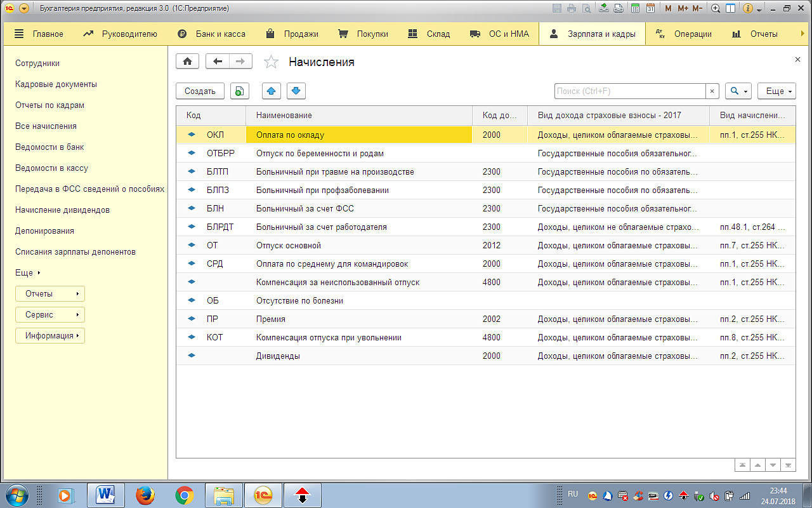
Task: Sort by the Наименование column header
Action: pyautogui.click(x=358, y=115)
